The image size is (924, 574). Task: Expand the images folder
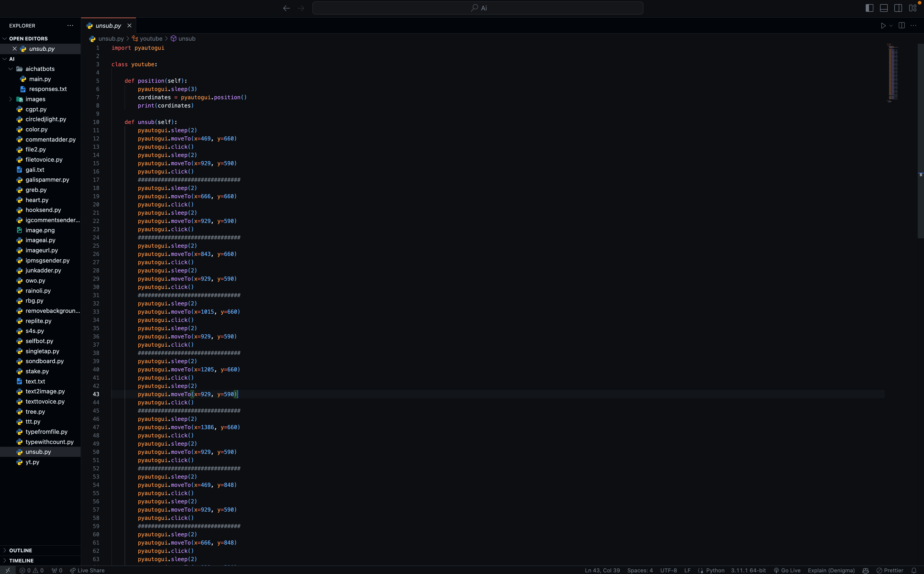point(11,99)
